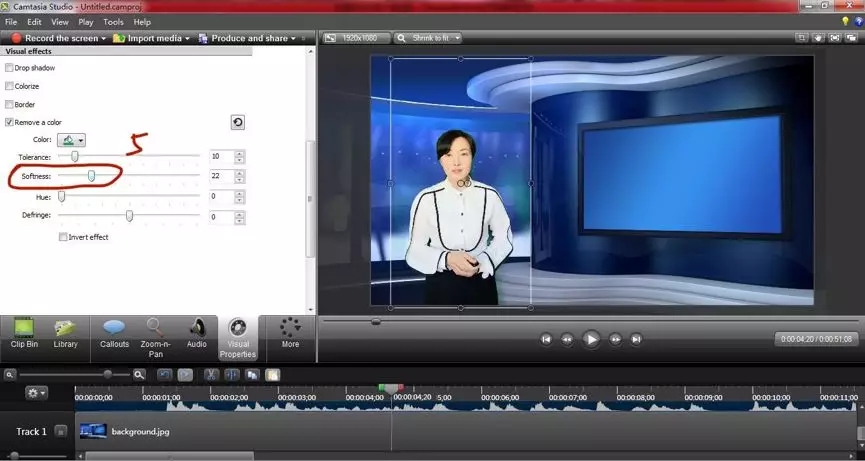
Task: Open the Audio tool
Action: click(x=197, y=333)
